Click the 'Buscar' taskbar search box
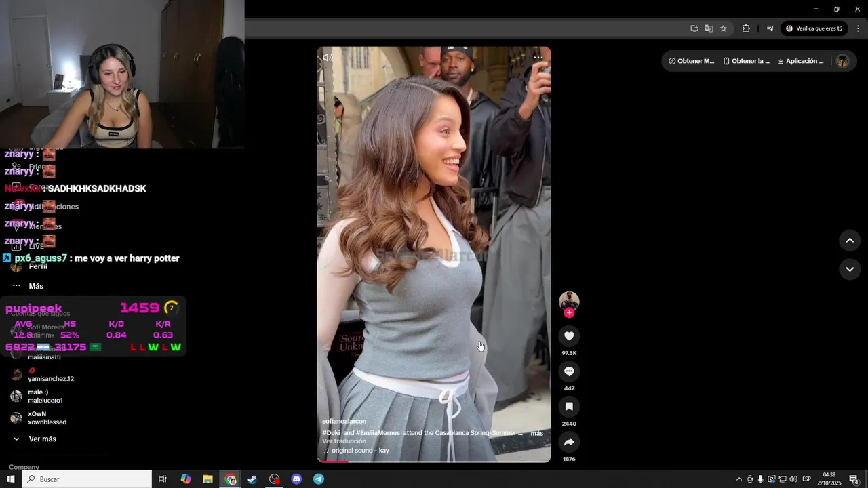868x488 pixels. pos(87,479)
